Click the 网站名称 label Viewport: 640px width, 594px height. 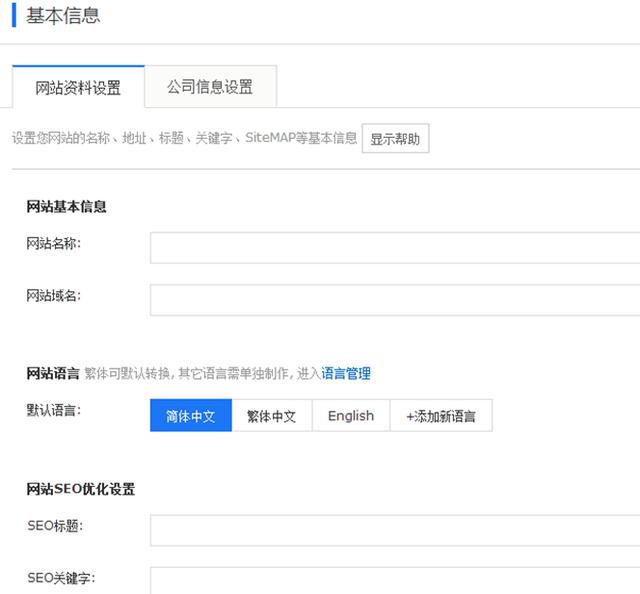click(x=53, y=243)
